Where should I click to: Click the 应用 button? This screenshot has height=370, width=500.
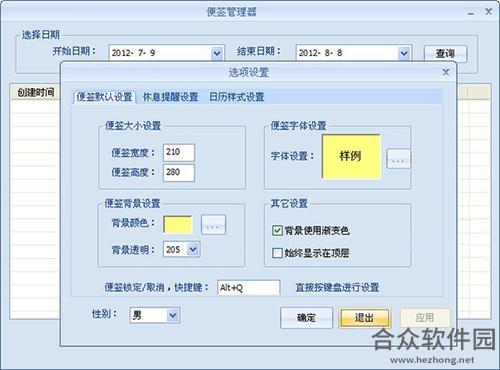[425, 318]
